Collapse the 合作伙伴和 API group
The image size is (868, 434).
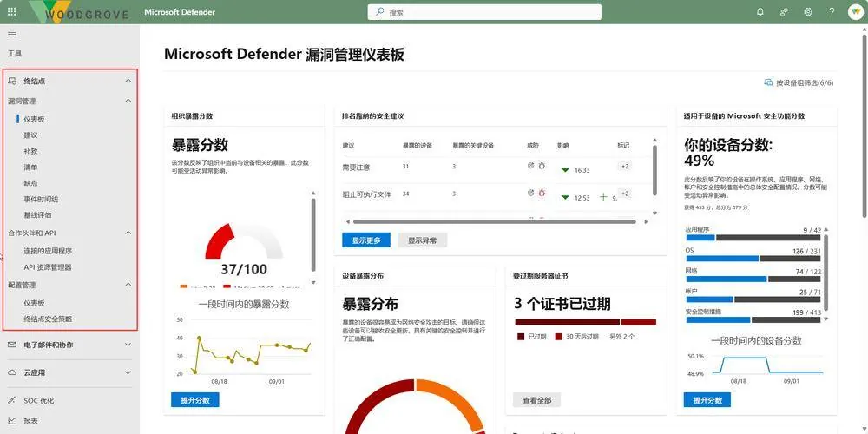(128, 233)
